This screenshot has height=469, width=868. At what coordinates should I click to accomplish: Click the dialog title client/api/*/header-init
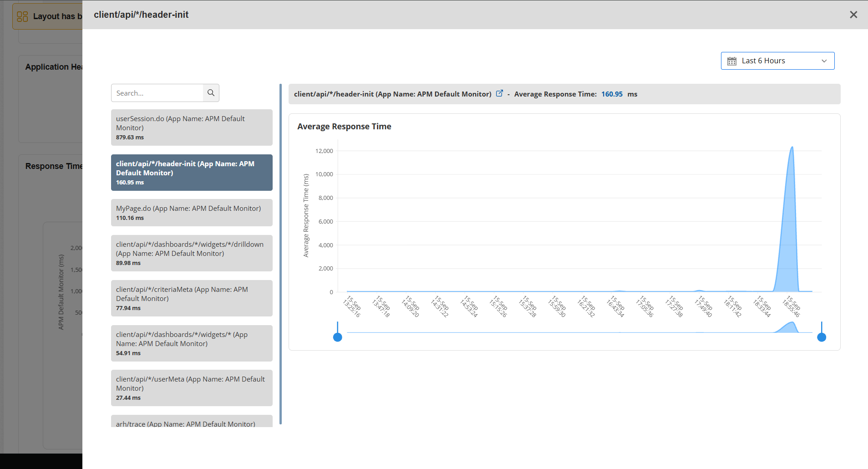[x=141, y=15]
